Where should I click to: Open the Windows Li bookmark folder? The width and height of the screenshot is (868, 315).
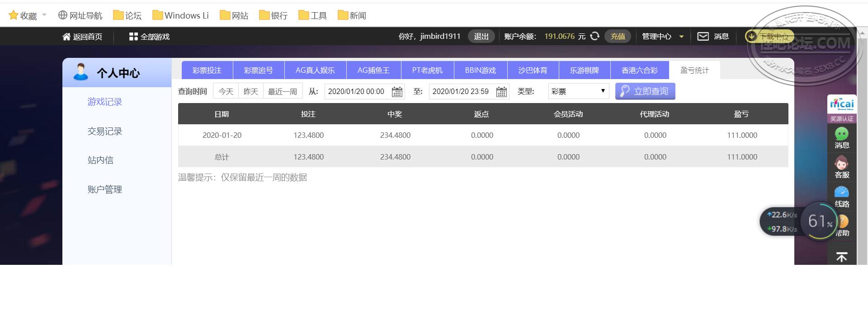tap(180, 15)
